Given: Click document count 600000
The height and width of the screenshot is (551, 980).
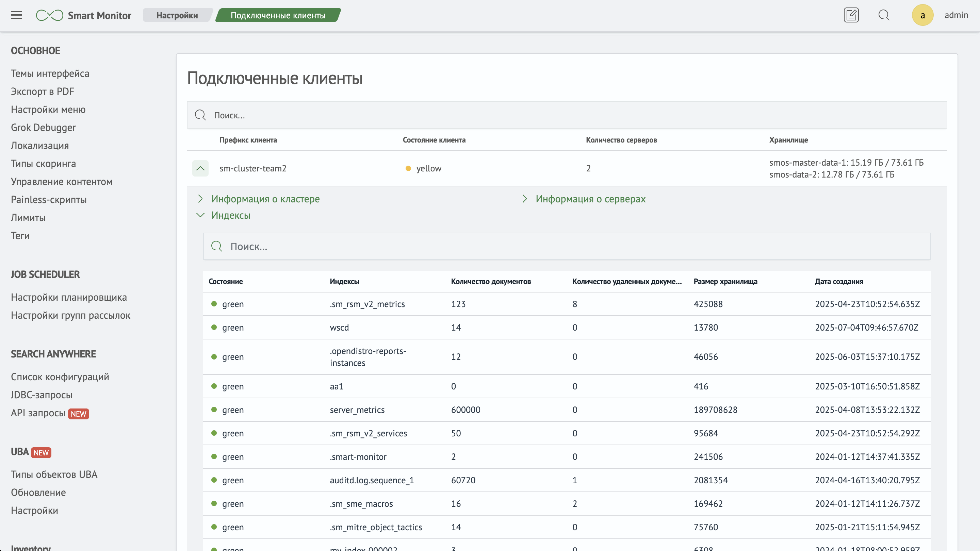Looking at the screenshot, I should (465, 410).
